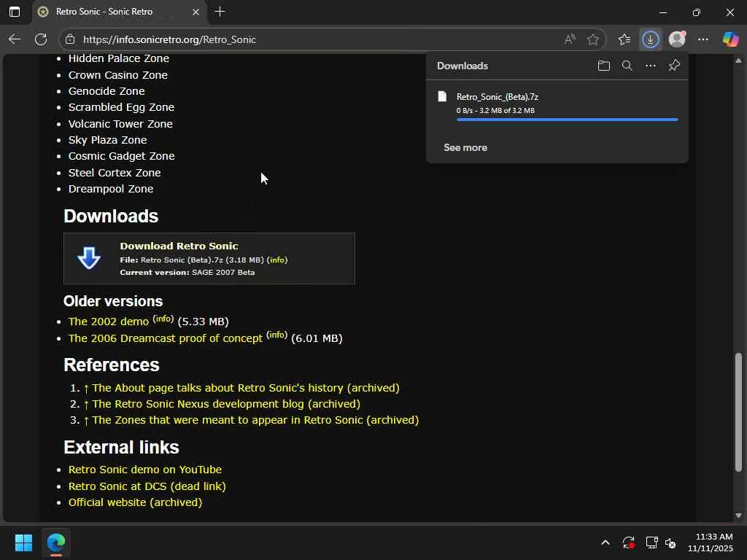Image resolution: width=747 pixels, height=560 pixels.
Task: Open Retro Sonic Nexus development blog reference
Action: coord(226,404)
